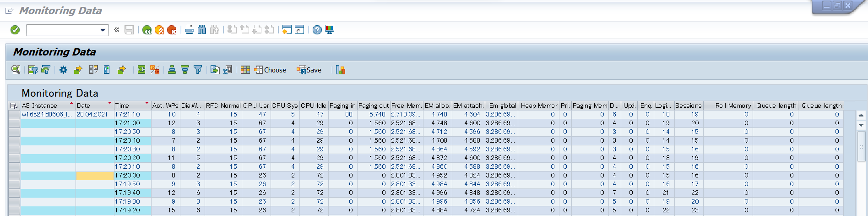Click the Sessions column header

coord(688,105)
